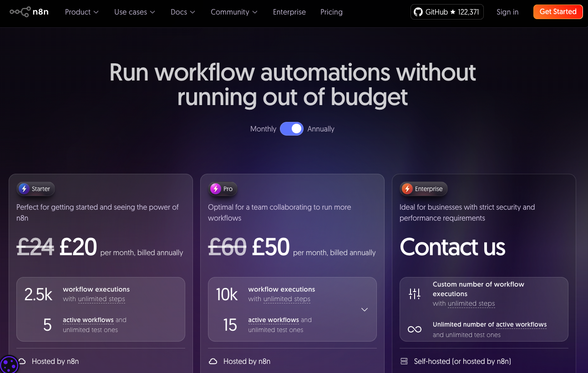Click the £50 Pro price
The width and height of the screenshot is (588, 373).
[x=271, y=247]
